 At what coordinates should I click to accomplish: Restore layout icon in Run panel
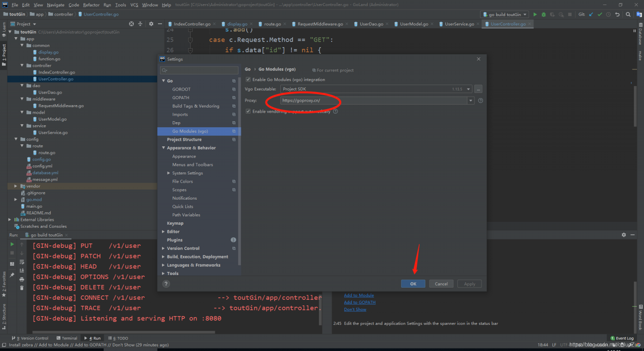point(12,264)
